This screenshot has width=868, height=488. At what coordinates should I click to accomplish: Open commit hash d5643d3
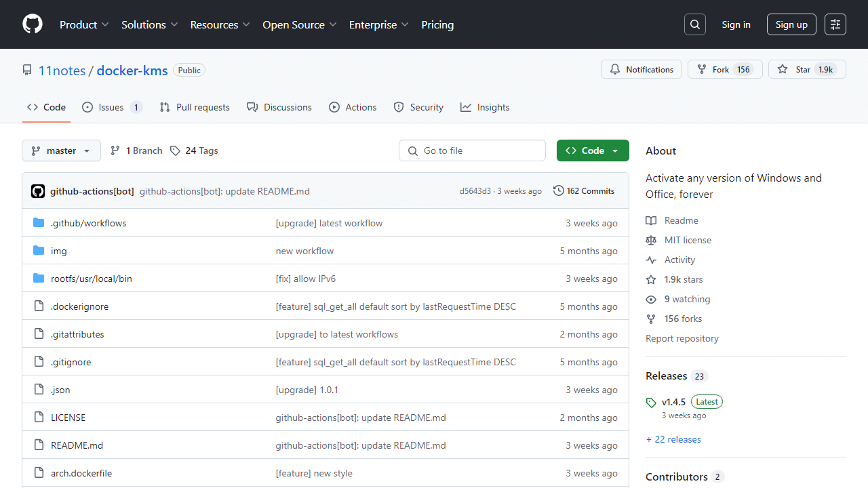pos(475,191)
